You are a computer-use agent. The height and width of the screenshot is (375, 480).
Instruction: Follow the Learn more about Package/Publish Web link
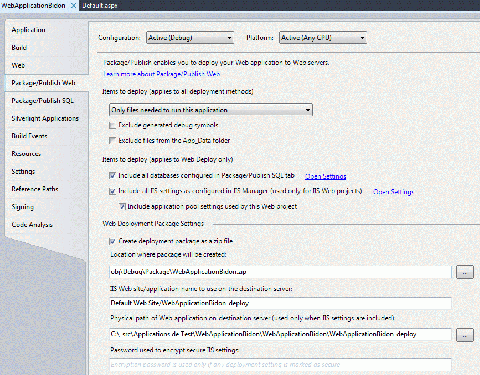click(x=162, y=74)
